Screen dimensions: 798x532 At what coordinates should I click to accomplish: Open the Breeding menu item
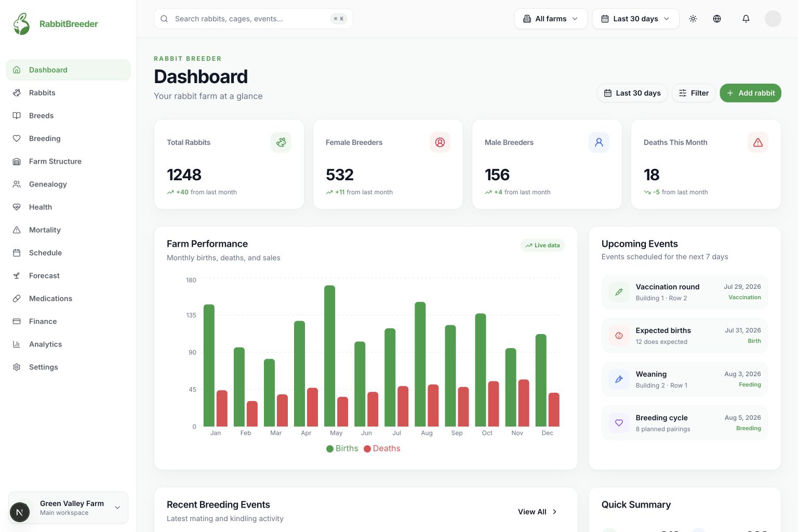coord(68,138)
